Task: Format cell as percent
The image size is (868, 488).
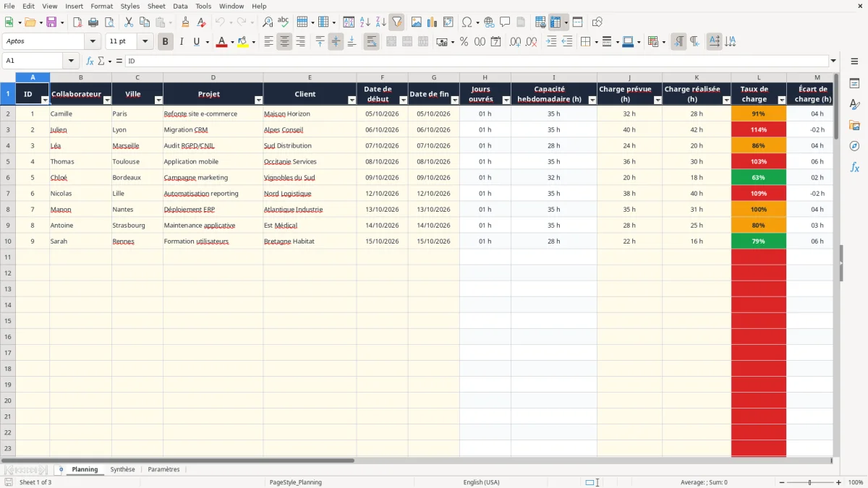Action: (x=464, y=42)
